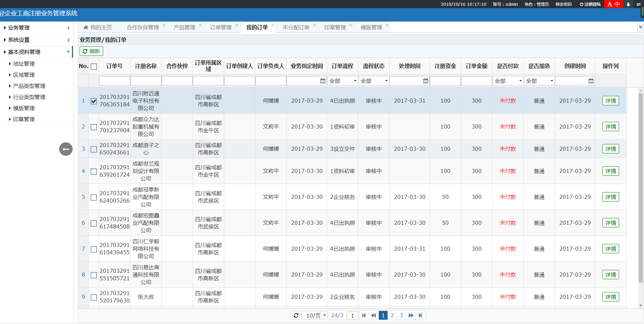The height and width of the screenshot is (324, 644).
Task: Open the 创建时间 calendar icon
Action: [591, 81]
